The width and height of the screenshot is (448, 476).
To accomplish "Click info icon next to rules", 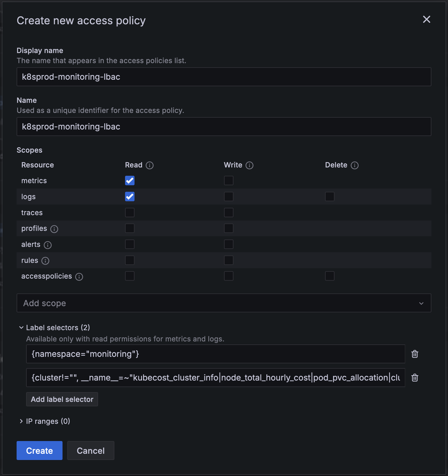I will click(45, 261).
